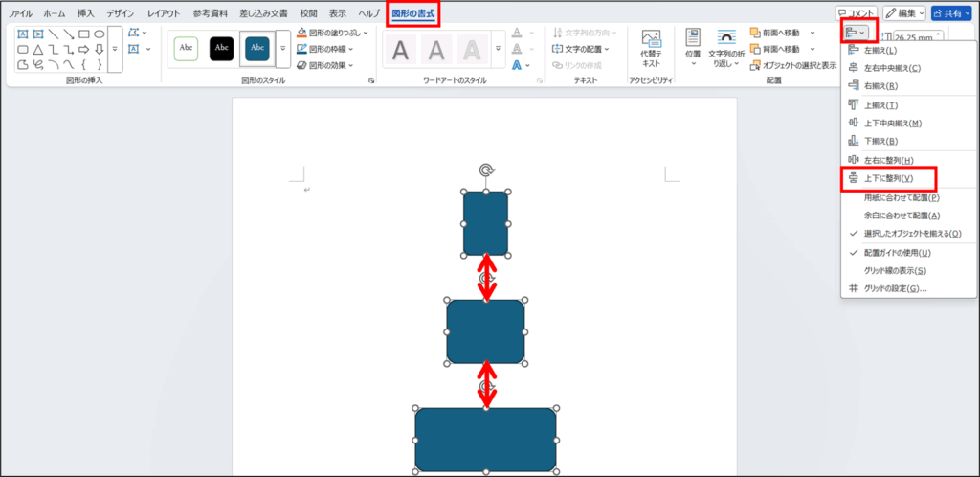Open the align objects dropdown button

(x=856, y=34)
